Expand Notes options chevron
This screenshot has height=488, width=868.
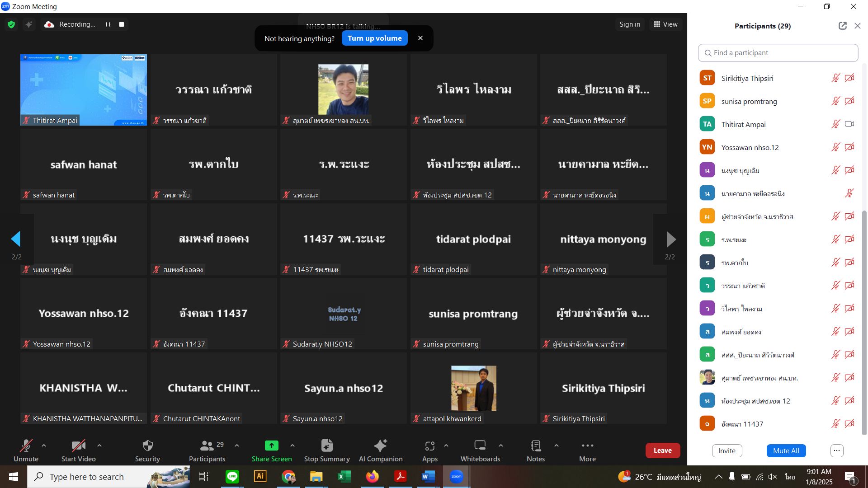(x=557, y=446)
